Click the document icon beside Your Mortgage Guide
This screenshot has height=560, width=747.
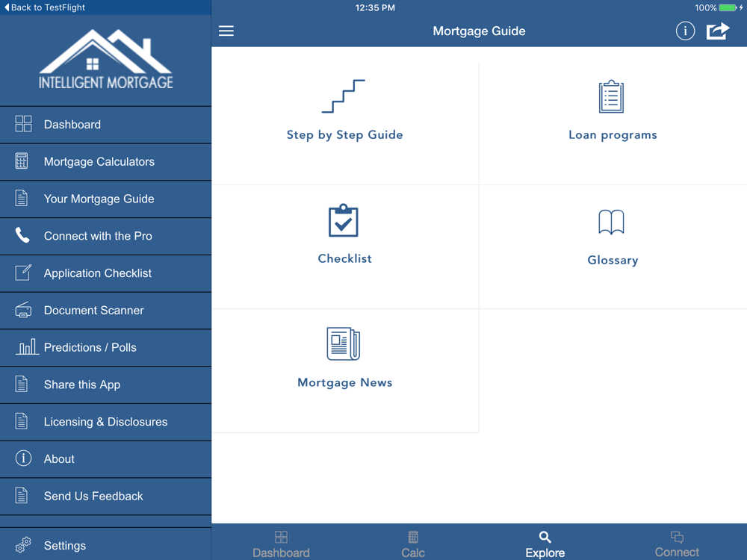click(x=22, y=198)
